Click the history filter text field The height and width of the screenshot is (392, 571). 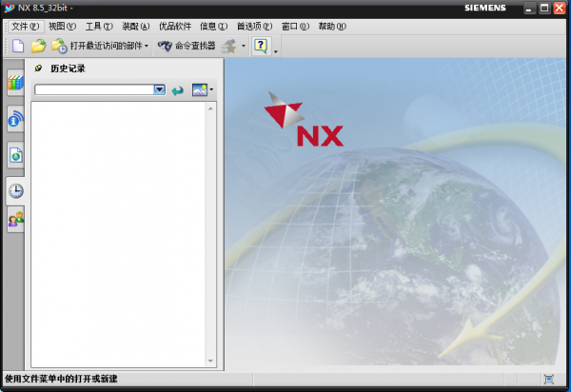(94, 89)
